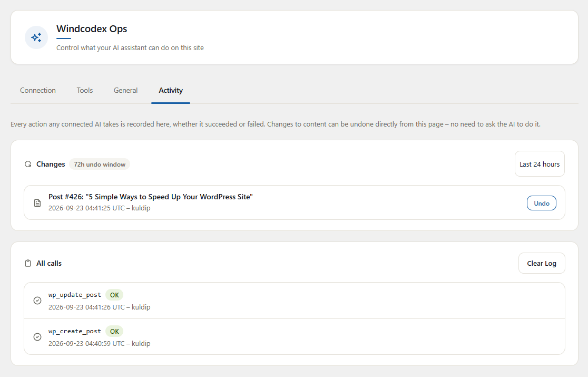The width and height of the screenshot is (588, 377).
Task: Click the OK badge next to wp_update_post
Action: pos(114,295)
